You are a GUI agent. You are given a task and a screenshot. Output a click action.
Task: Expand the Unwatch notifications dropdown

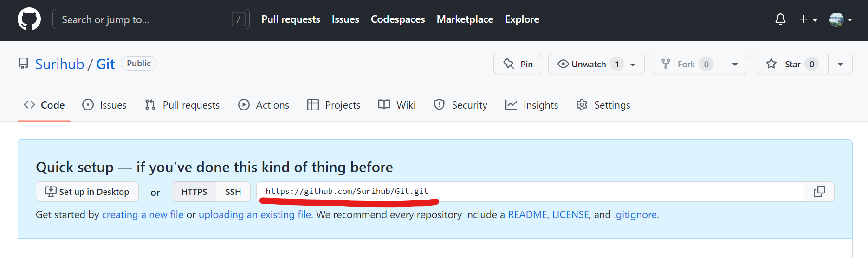pyautogui.click(x=596, y=64)
